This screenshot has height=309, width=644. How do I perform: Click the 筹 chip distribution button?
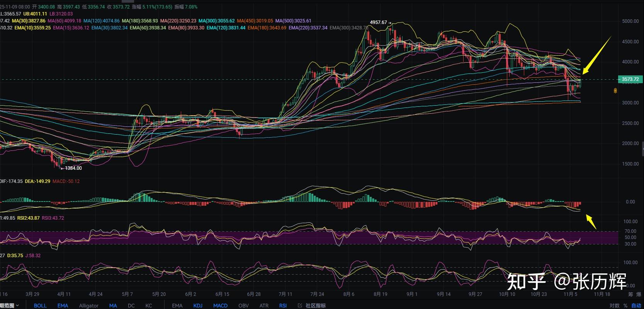pyautogui.click(x=630, y=294)
